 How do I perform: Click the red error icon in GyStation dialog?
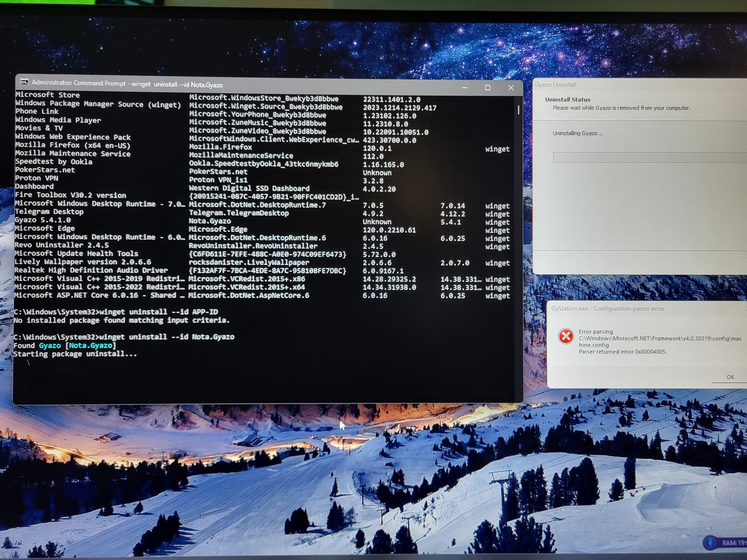coord(566,336)
